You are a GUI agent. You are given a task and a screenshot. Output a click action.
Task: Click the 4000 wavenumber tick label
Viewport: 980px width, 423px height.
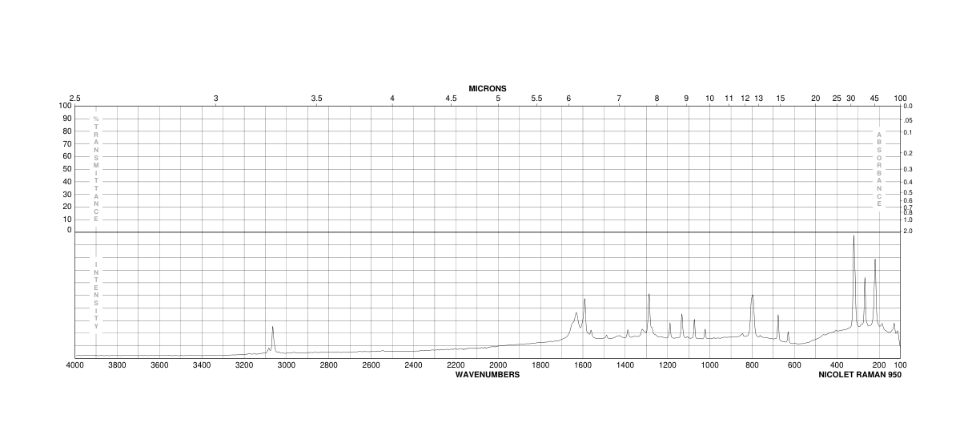click(x=75, y=365)
